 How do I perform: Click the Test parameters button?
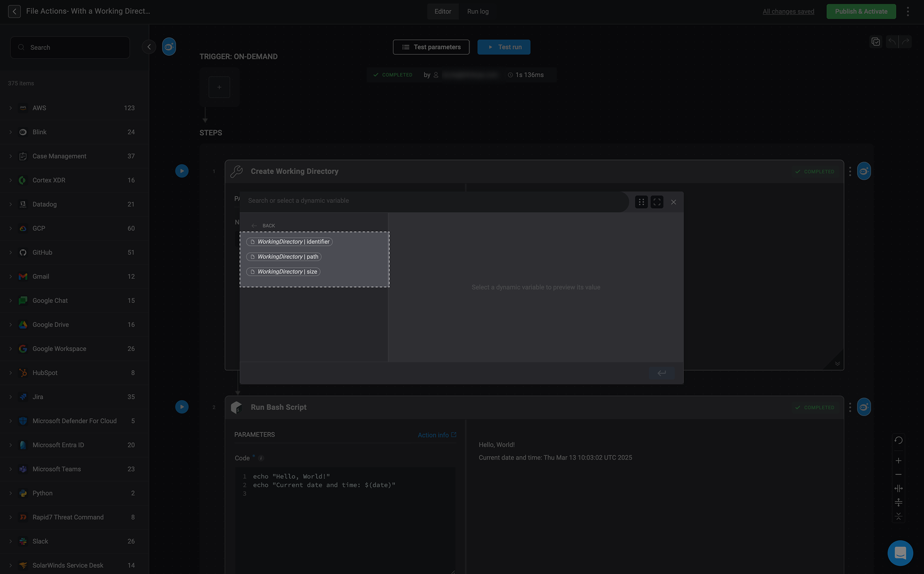pos(431,47)
